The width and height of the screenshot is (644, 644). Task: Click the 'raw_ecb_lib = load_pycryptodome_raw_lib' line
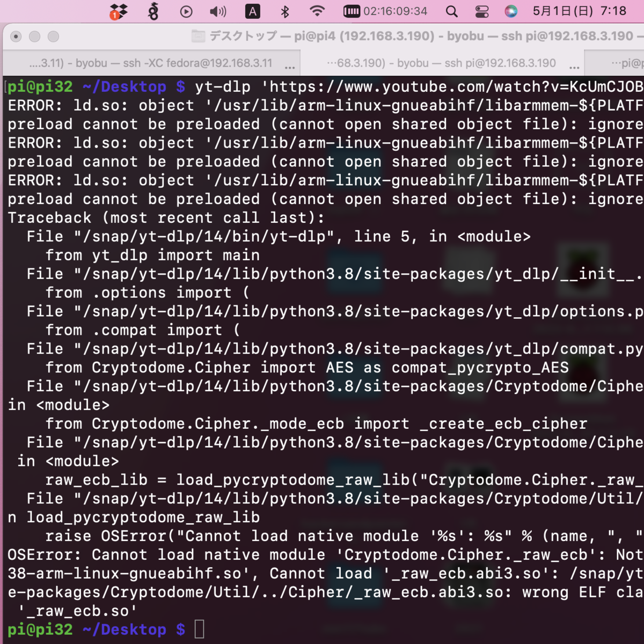point(344,480)
